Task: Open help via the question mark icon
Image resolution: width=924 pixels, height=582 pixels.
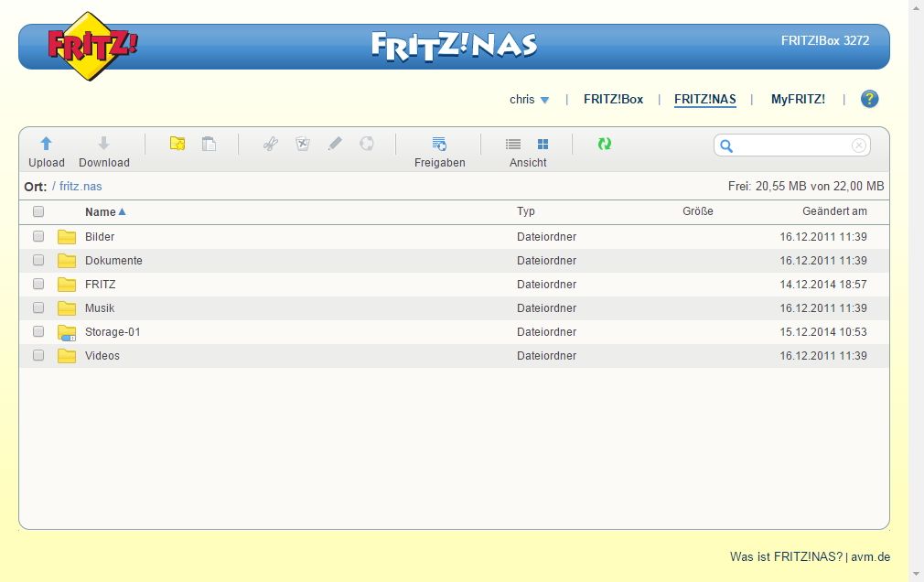Action: (869, 99)
